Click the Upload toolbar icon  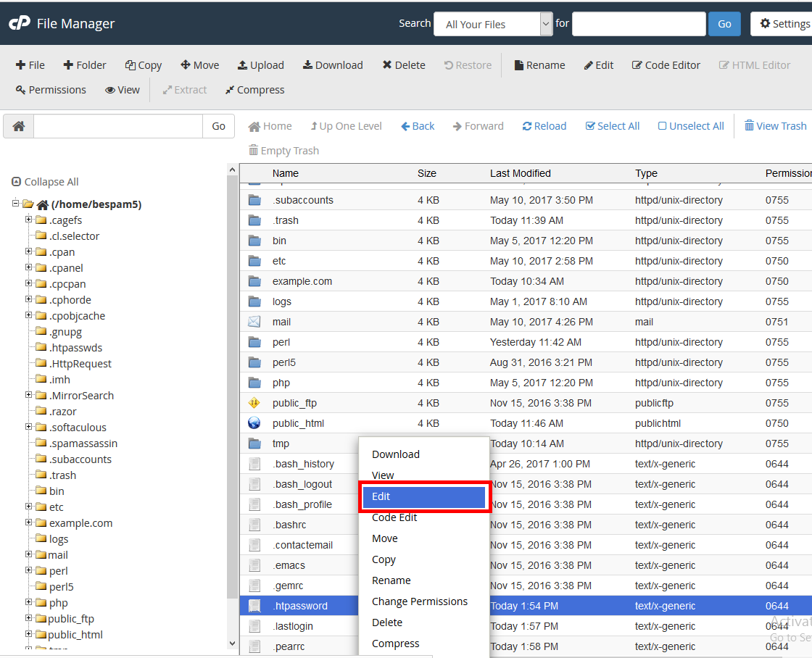(x=242, y=65)
